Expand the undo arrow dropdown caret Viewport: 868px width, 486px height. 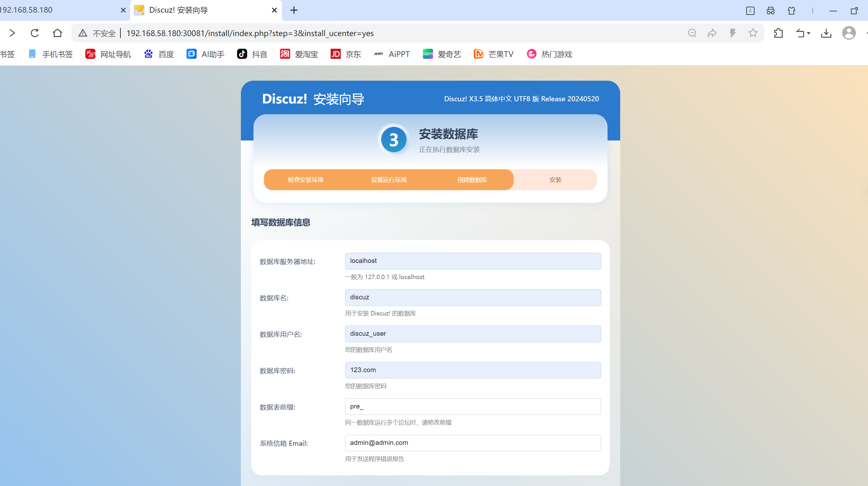808,33
